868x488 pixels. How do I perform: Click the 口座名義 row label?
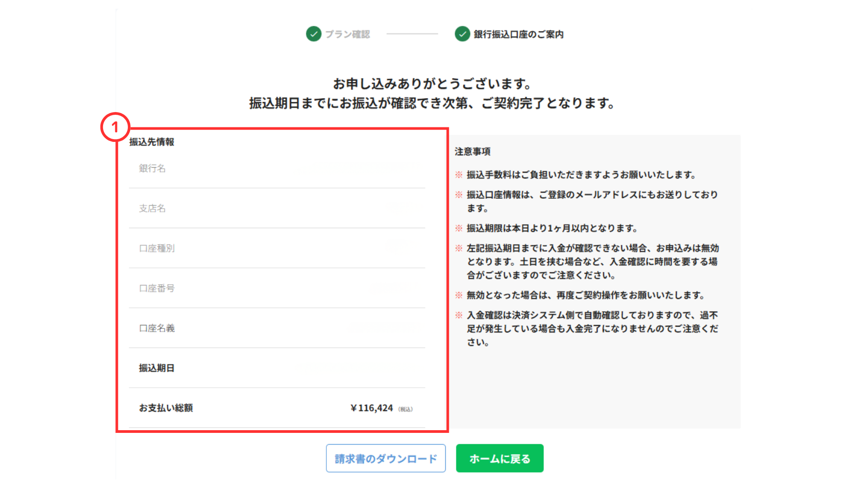pyautogui.click(x=156, y=328)
